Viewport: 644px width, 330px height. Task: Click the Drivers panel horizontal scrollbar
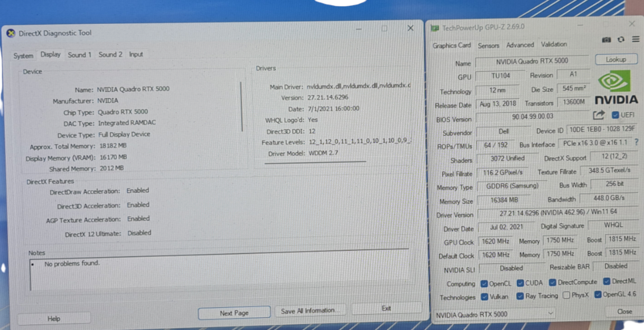[315, 162]
